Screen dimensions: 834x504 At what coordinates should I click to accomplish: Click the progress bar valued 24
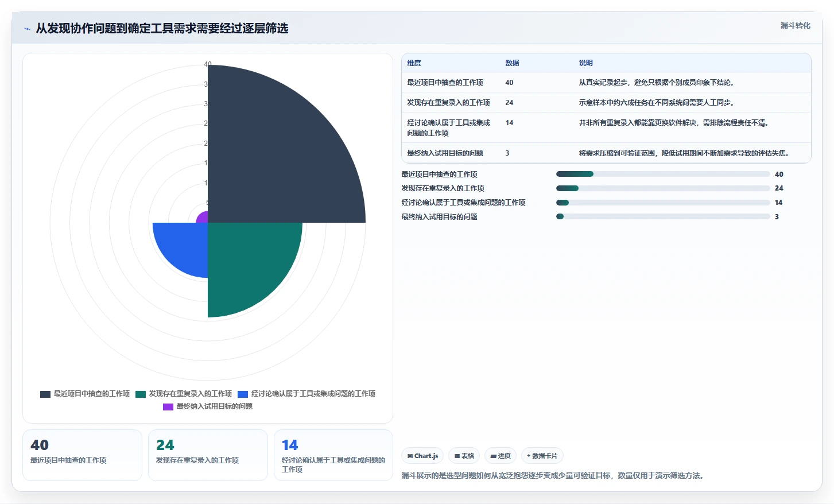tap(663, 188)
